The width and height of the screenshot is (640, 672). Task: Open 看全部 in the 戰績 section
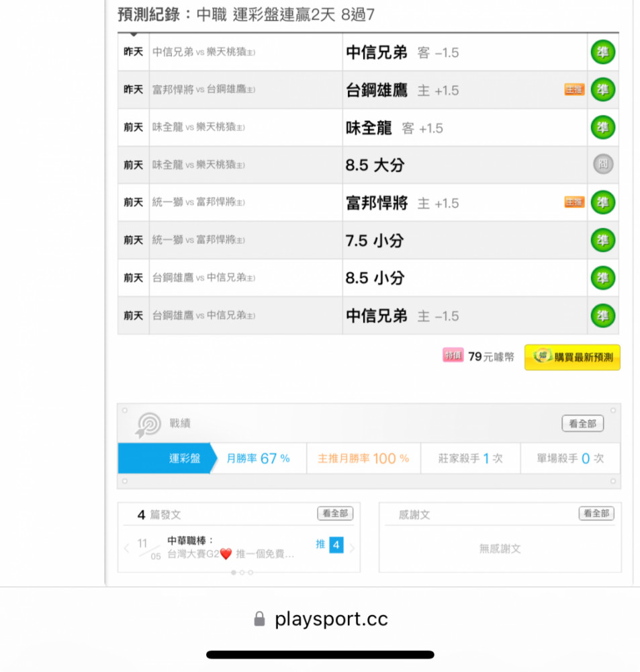point(583,423)
